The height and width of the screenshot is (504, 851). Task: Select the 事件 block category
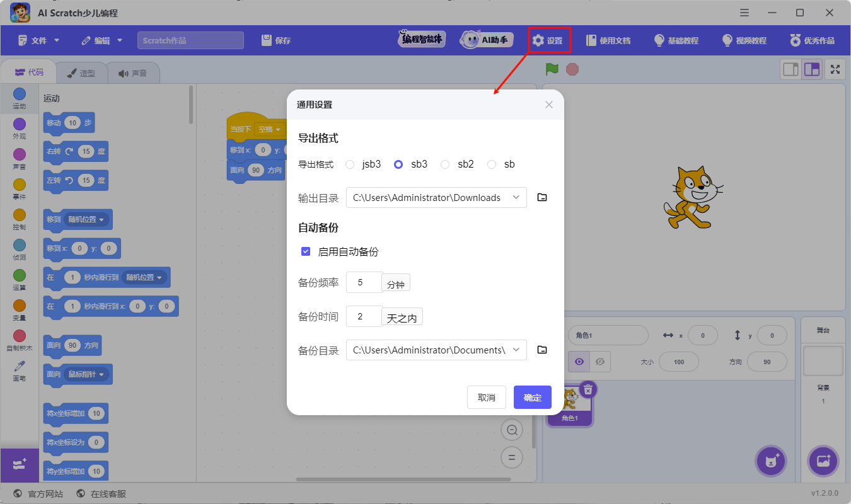point(20,189)
